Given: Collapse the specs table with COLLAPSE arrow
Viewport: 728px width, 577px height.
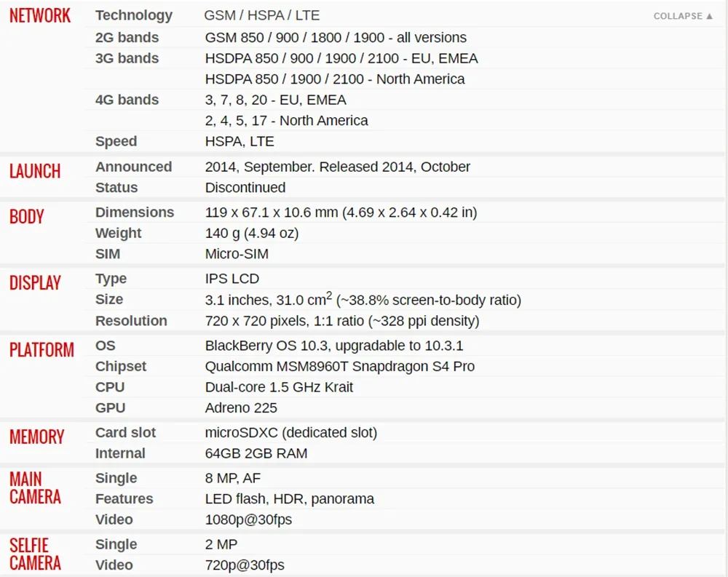Looking at the screenshot, I should tap(683, 16).
